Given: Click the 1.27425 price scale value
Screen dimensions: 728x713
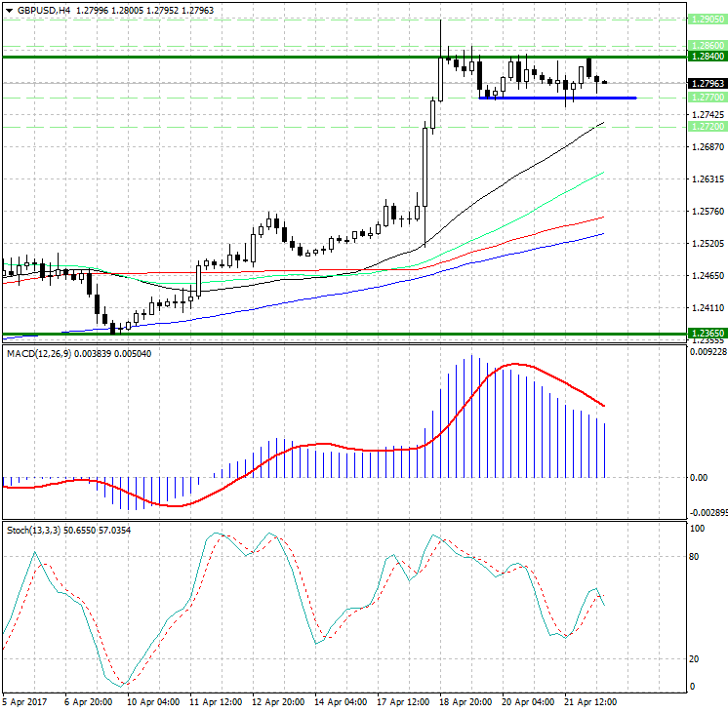Looking at the screenshot, I should [x=708, y=115].
